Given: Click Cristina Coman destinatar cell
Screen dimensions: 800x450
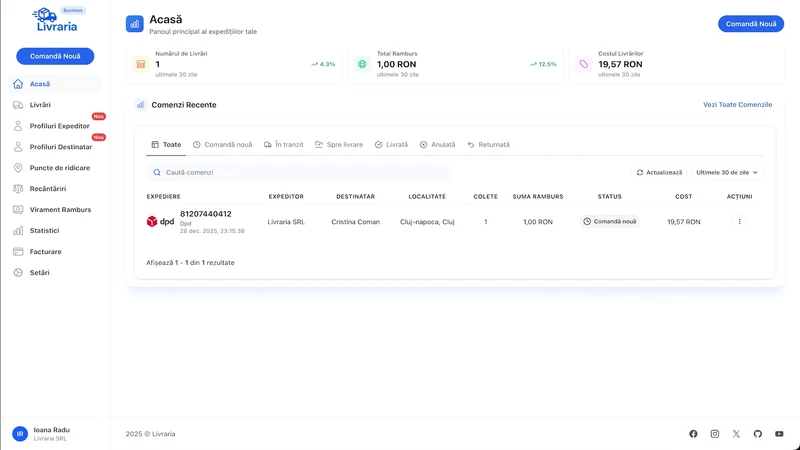Looking at the screenshot, I should 356,222.
